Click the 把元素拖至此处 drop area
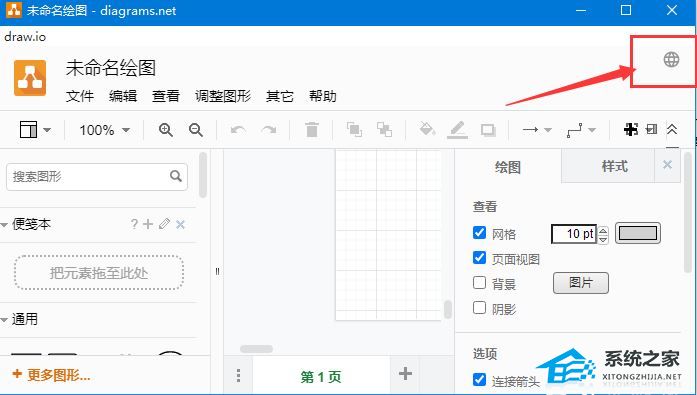Screen dimensions: 697x395 pyautogui.click(x=99, y=273)
